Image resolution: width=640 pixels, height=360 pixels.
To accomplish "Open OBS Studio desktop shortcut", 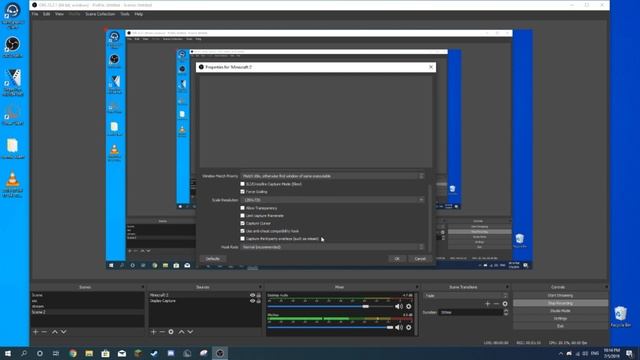I will [13, 47].
